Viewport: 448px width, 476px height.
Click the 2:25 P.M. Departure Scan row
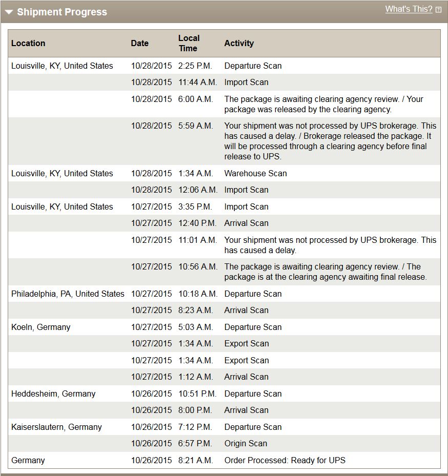pos(253,66)
